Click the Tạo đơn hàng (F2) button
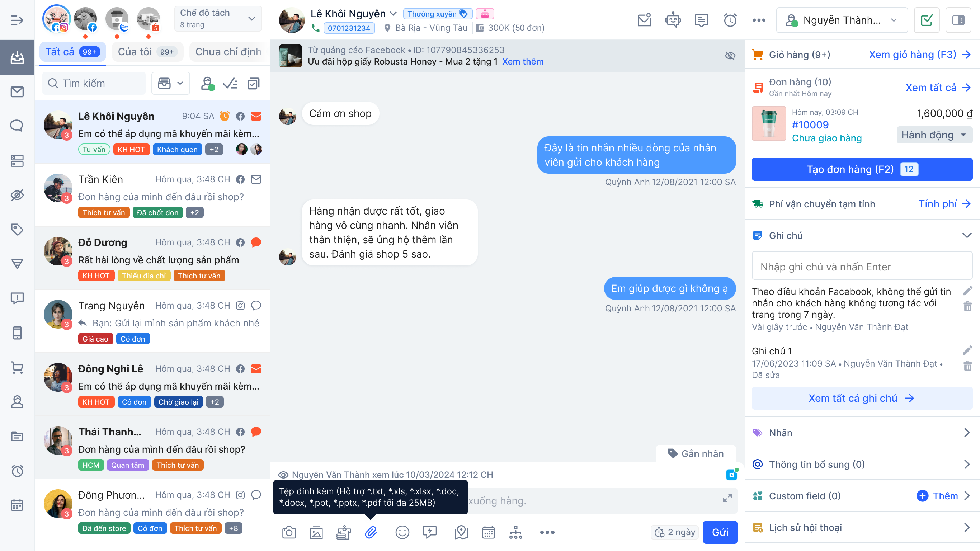 point(862,169)
